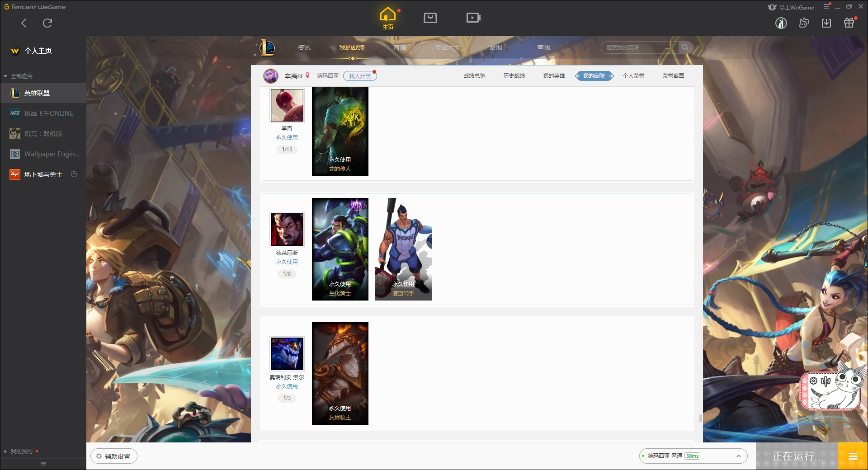Open the 主页 home icon
Image resolution: width=868 pixels, height=470 pixels.
click(x=388, y=19)
